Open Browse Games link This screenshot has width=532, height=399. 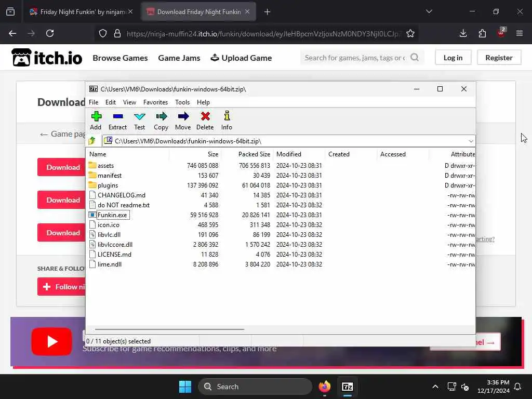point(120,58)
